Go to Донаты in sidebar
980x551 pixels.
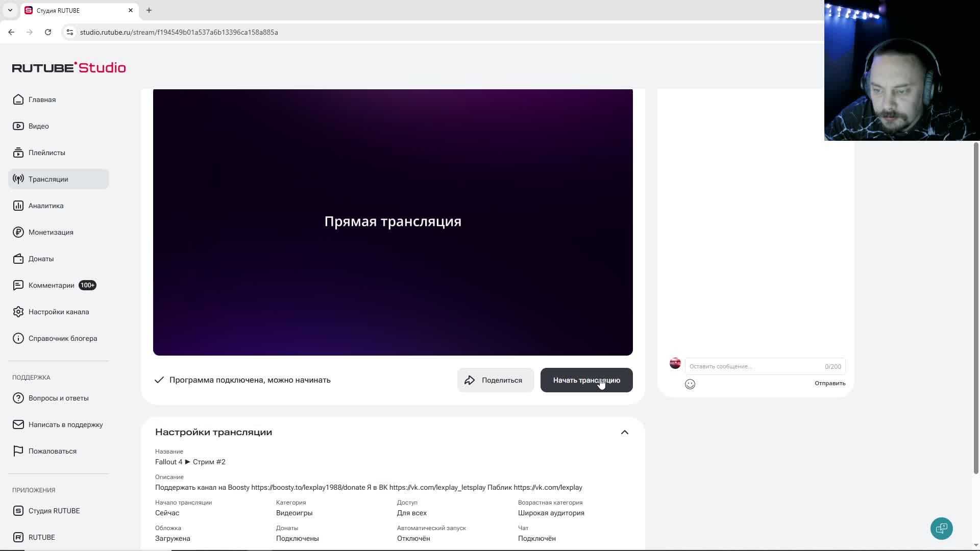click(x=41, y=259)
